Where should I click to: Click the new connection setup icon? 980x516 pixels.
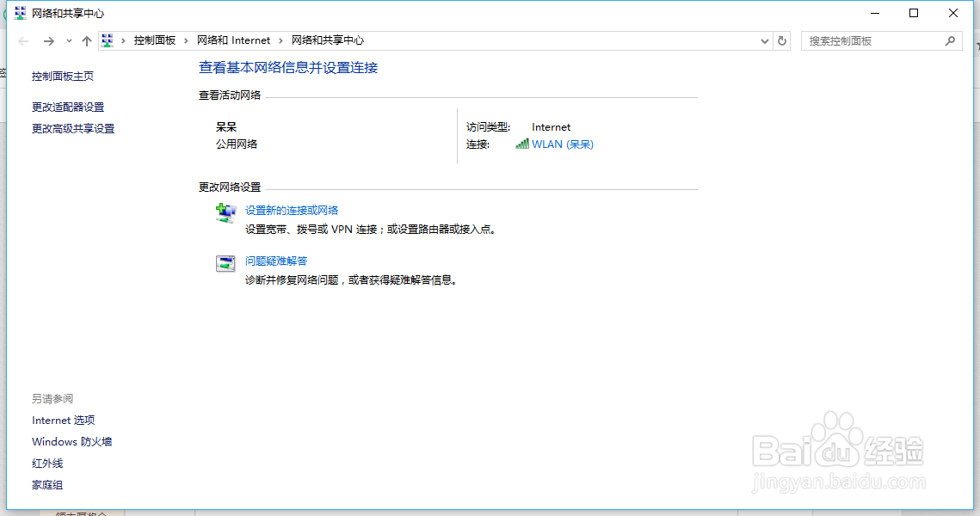[225, 213]
